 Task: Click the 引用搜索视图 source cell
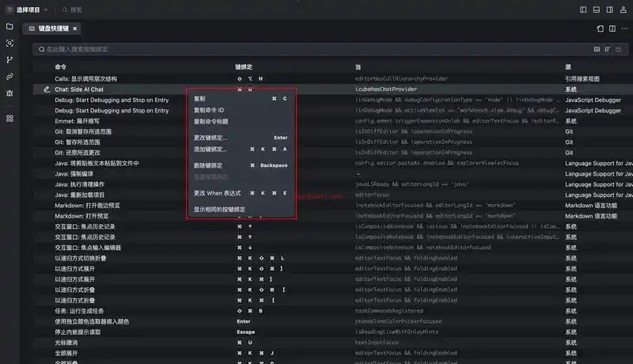582,78
